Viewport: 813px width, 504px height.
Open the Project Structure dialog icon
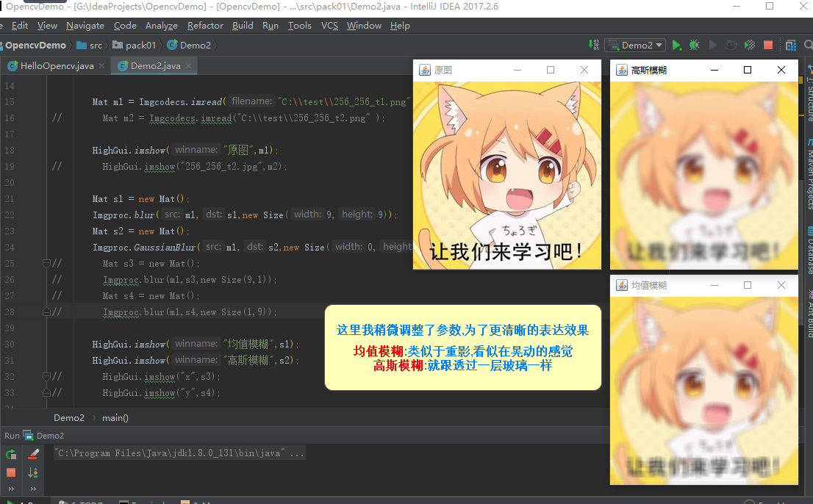[x=791, y=45]
